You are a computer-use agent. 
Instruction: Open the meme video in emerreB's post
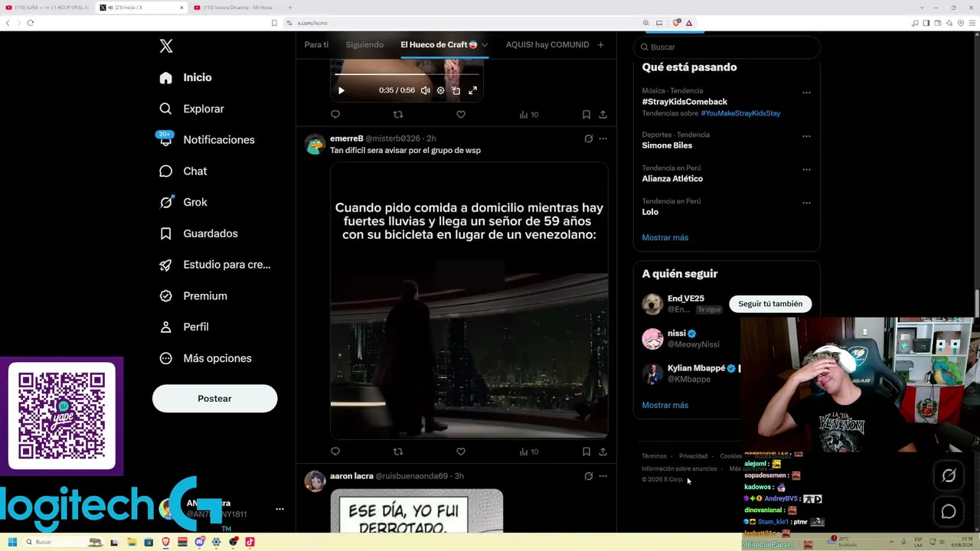(469, 301)
